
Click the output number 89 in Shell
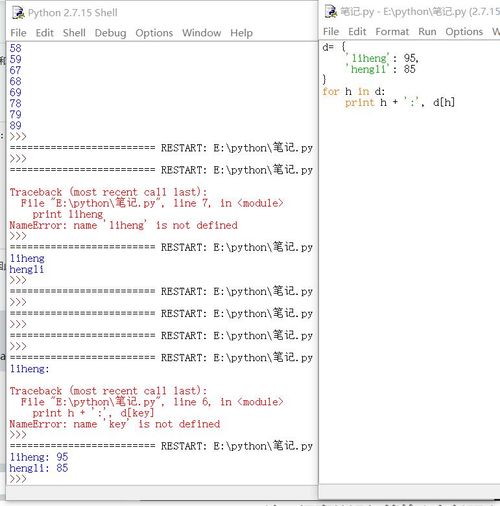[x=15, y=125]
